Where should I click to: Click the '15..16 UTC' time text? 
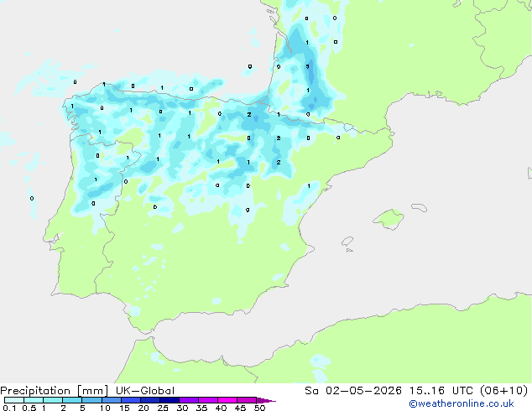pyautogui.click(x=441, y=390)
